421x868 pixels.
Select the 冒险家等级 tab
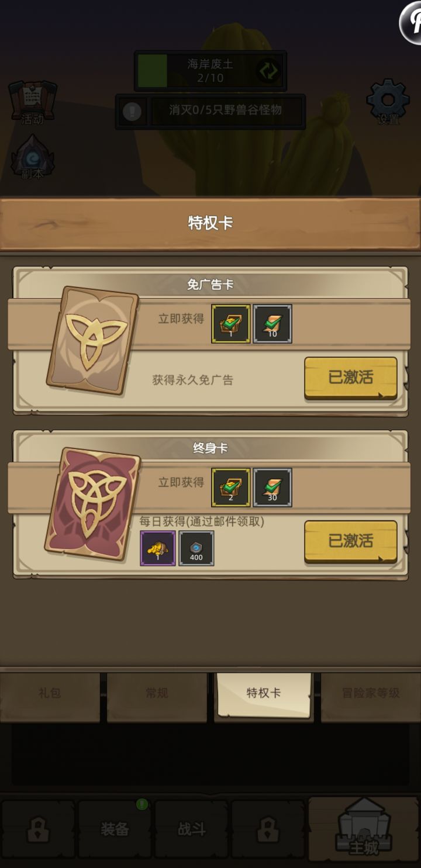[371, 694]
